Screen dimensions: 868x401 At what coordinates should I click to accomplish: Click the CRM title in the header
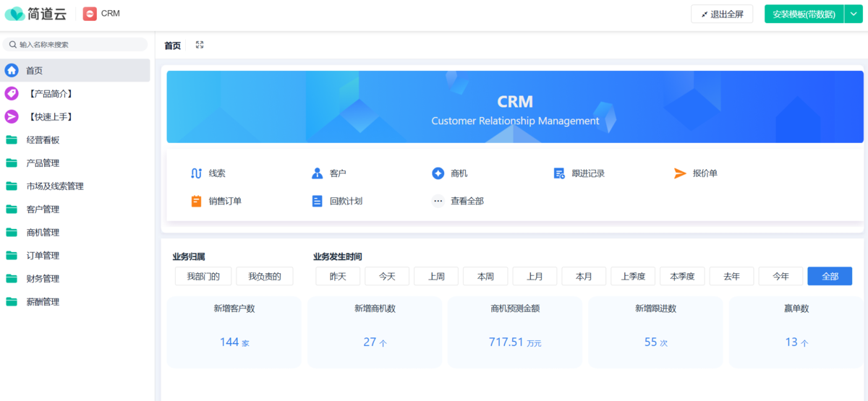point(111,14)
